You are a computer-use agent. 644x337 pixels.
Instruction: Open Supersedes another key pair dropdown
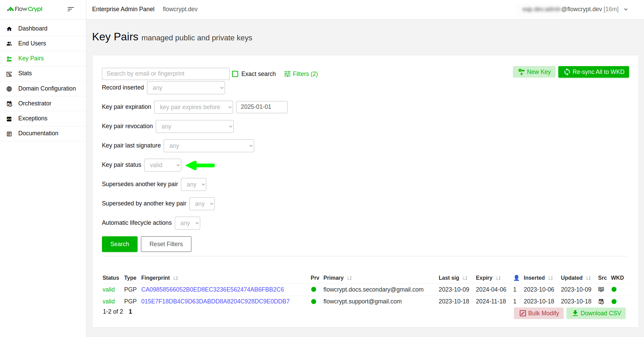(x=193, y=184)
